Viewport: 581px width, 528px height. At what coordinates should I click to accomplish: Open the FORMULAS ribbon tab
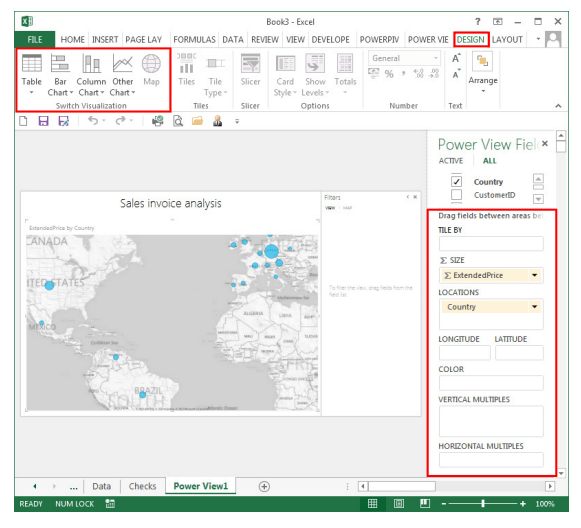pos(194,40)
